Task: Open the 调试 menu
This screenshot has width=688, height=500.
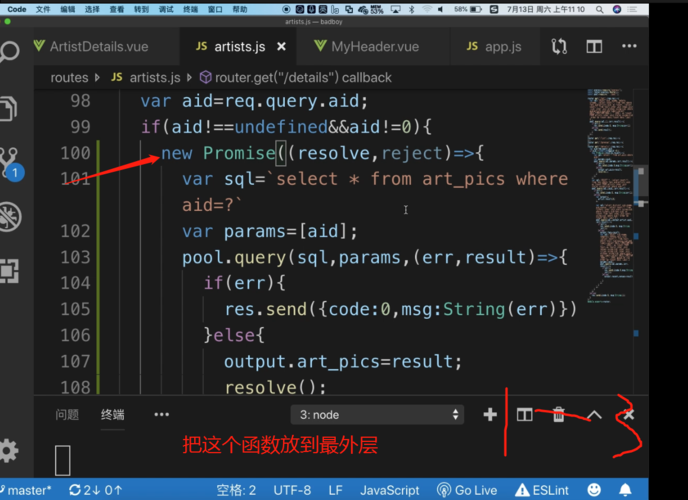Action: [166, 9]
